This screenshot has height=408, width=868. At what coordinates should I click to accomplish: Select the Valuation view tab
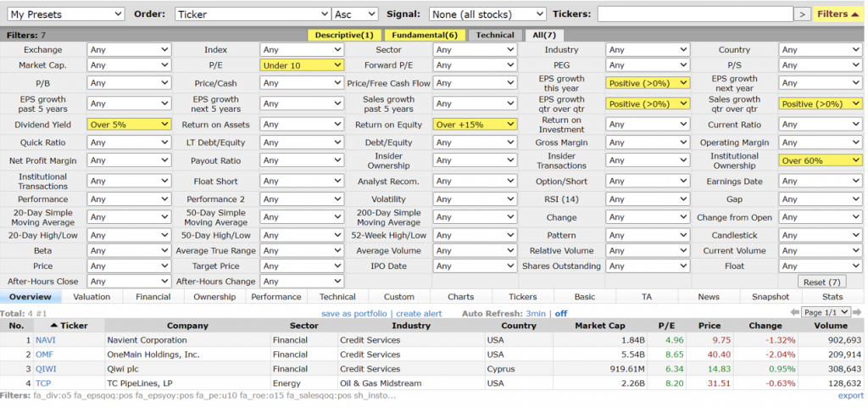[x=92, y=297]
